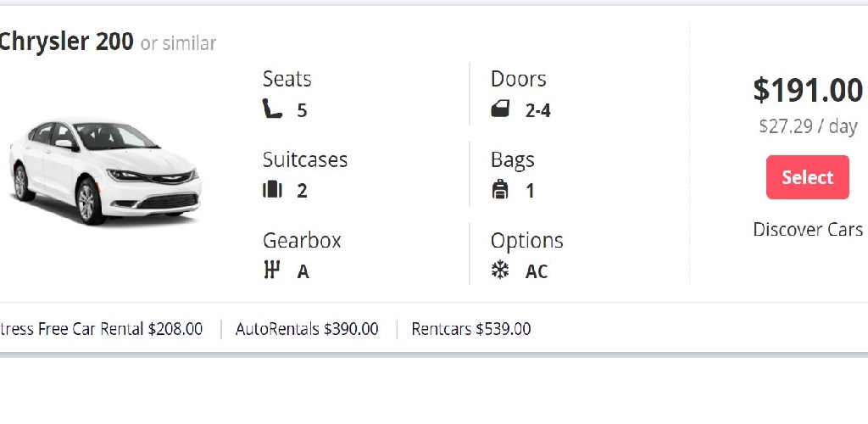Click the car door icon
This screenshot has height=424, width=868.
point(500,109)
